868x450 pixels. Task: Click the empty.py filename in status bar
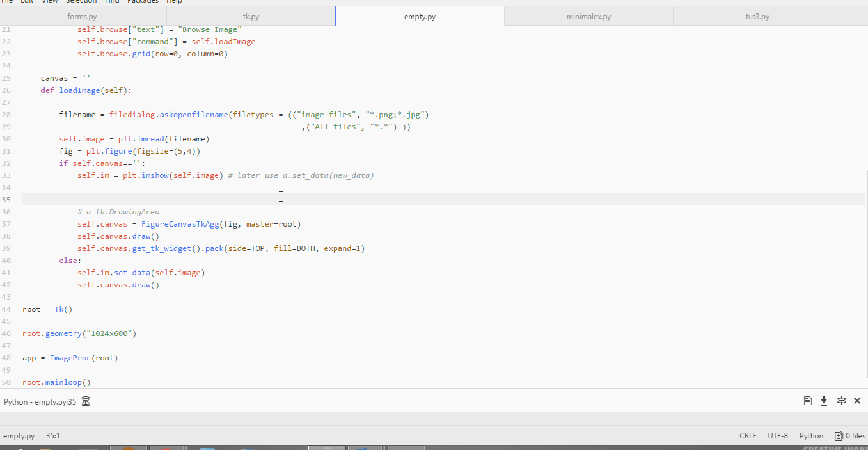click(x=19, y=436)
